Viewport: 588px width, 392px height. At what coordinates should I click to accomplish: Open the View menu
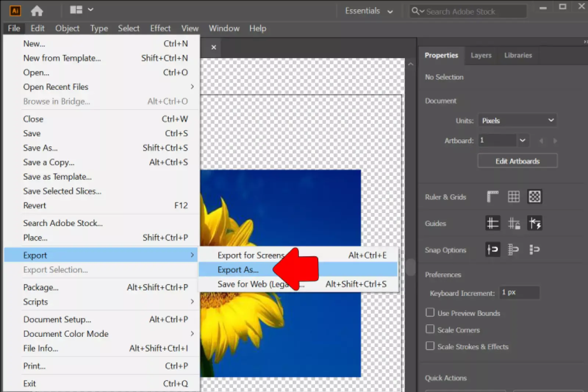(190, 28)
